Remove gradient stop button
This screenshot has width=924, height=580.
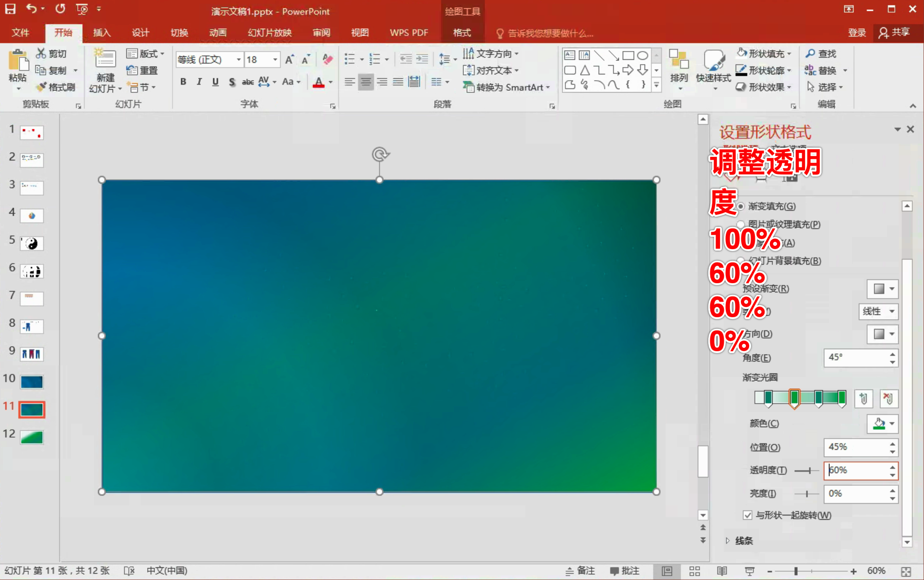coord(888,398)
